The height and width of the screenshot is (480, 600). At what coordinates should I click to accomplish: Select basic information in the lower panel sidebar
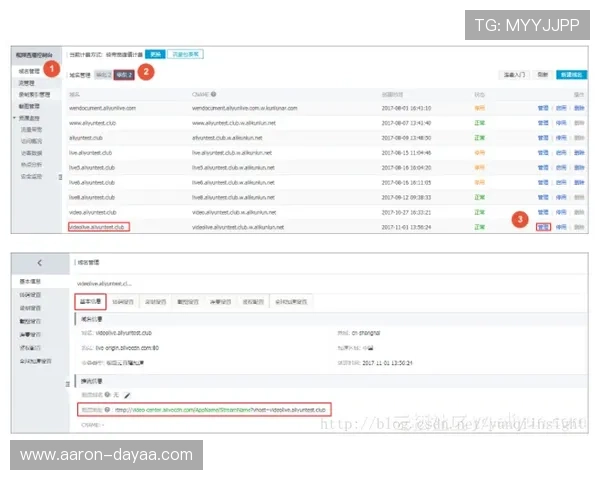[x=30, y=281]
